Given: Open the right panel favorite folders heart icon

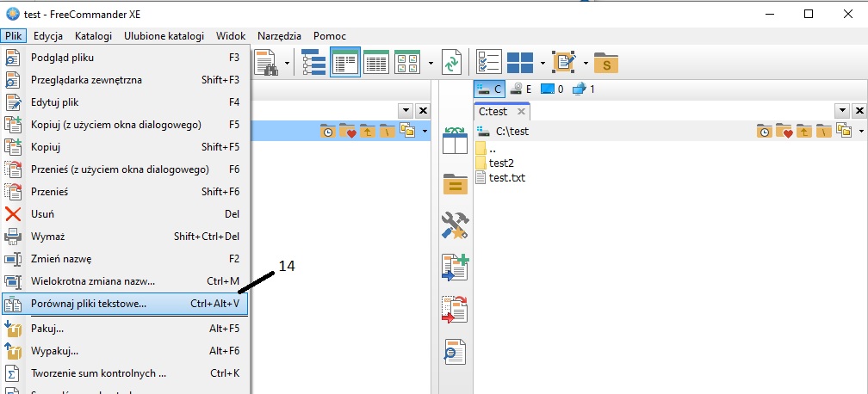Looking at the screenshot, I should (x=784, y=132).
